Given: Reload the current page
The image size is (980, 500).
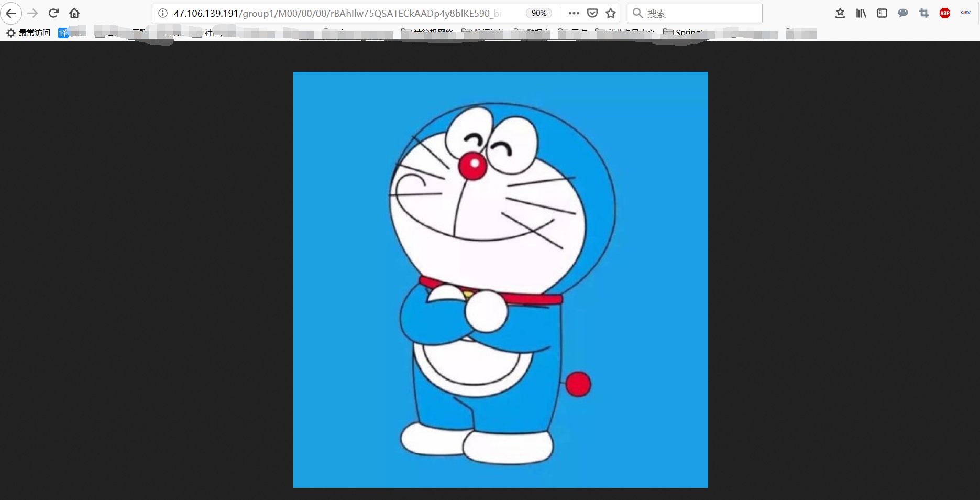Looking at the screenshot, I should coord(53,13).
